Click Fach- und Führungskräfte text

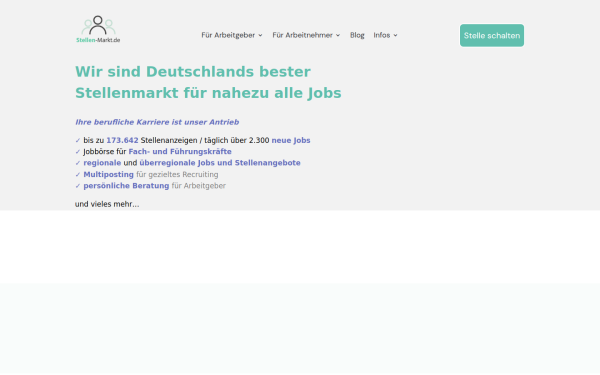click(180, 152)
